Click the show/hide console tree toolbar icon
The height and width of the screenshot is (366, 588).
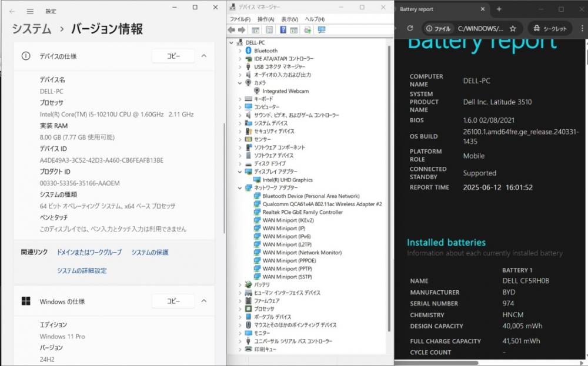255,30
